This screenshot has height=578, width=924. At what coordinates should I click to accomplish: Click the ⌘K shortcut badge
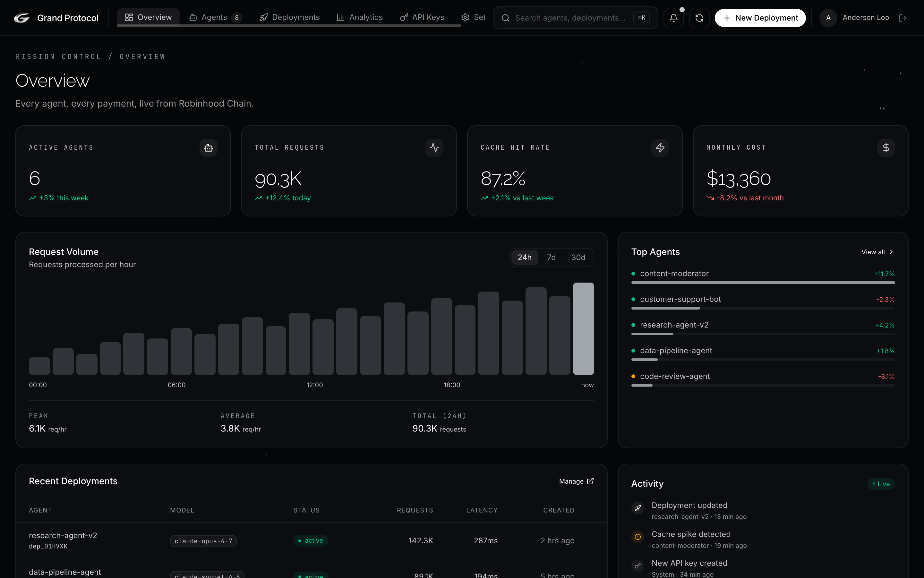point(641,18)
